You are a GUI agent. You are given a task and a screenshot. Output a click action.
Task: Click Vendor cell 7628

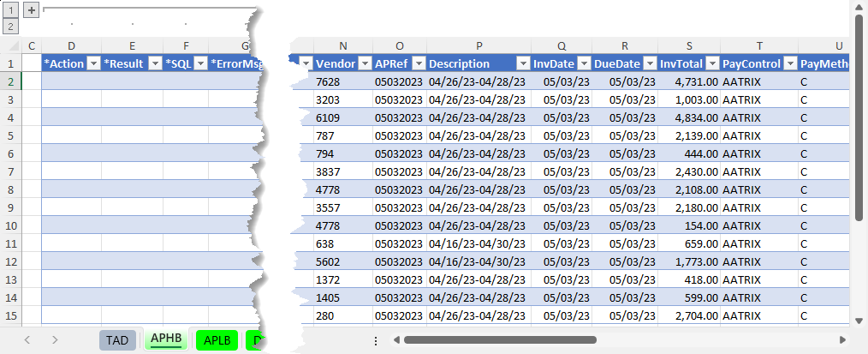coord(343,81)
